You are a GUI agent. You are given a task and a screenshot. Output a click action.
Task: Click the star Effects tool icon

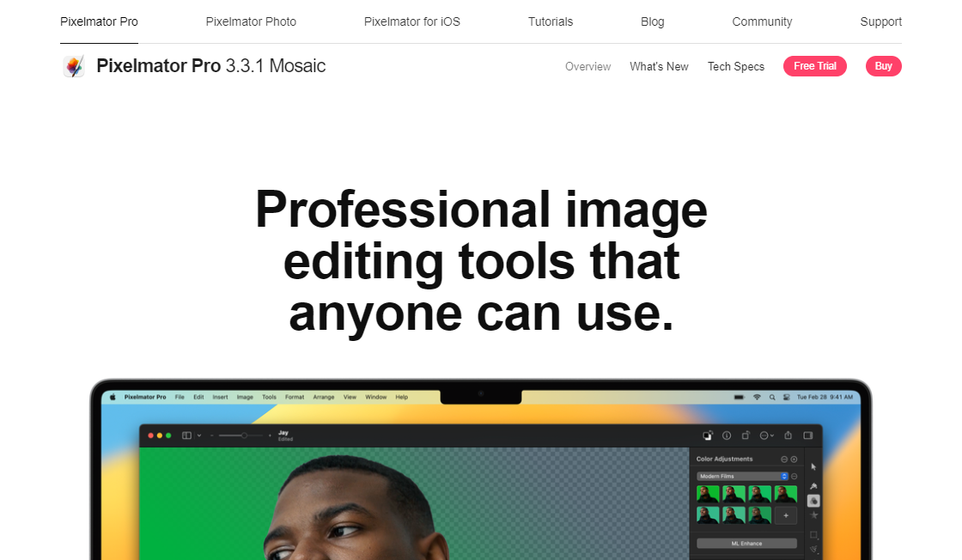pyautogui.click(x=813, y=515)
